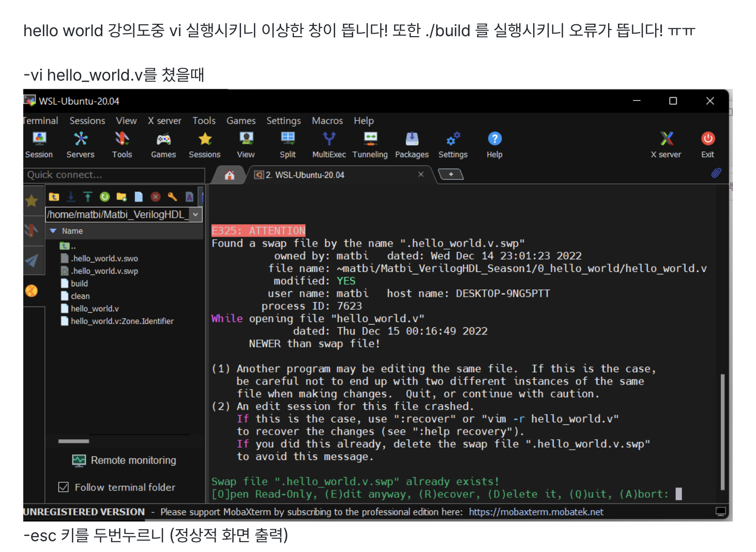Open the Tools toolbar icon with the knife
Screen dimensions: 756x552
point(122,145)
